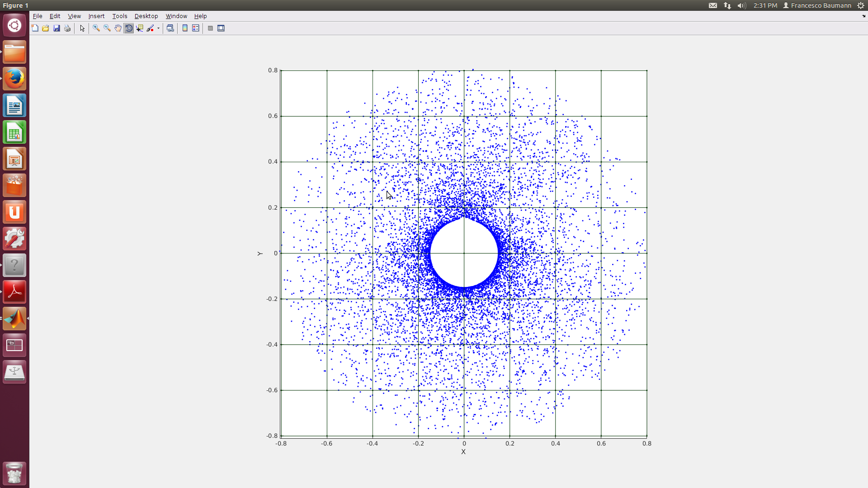Click the Link Plot button

point(170,28)
